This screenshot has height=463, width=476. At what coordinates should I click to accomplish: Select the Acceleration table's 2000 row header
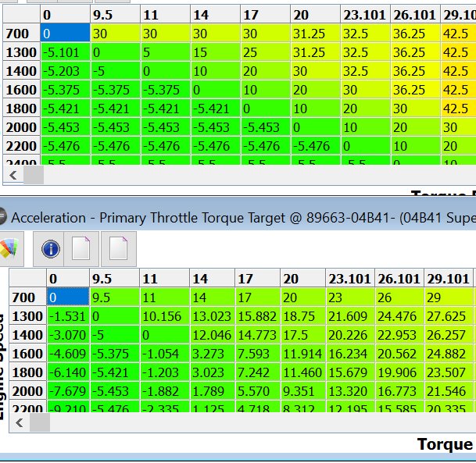point(28,391)
